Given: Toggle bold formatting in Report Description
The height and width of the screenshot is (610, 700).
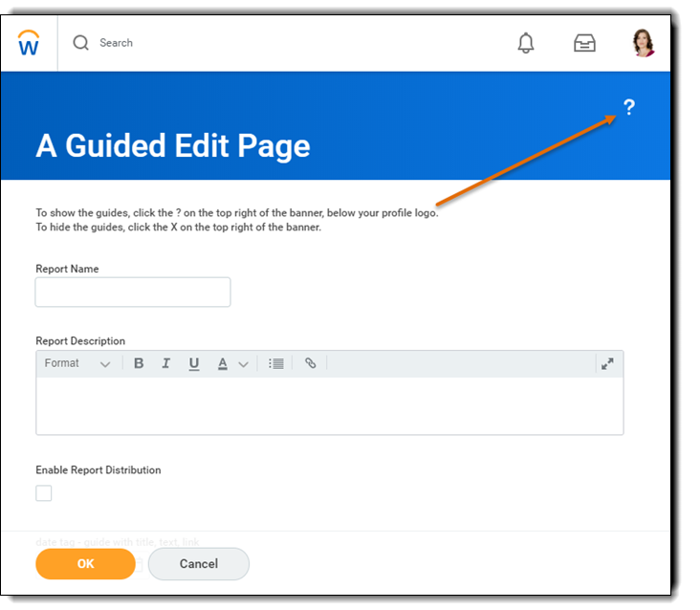Looking at the screenshot, I should (x=139, y=363).
